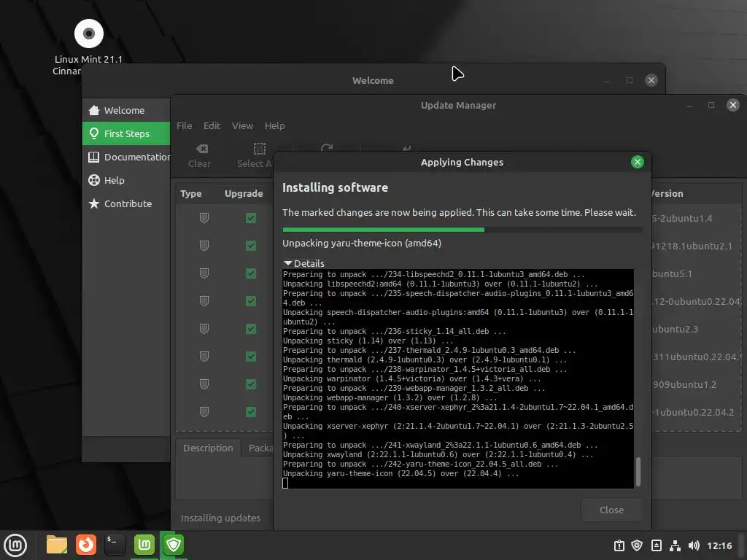Uncheck the first update's Upgrade checkbox
Image resolution: width=747 pixels, height=560 pixels.
tap(251, 218)
